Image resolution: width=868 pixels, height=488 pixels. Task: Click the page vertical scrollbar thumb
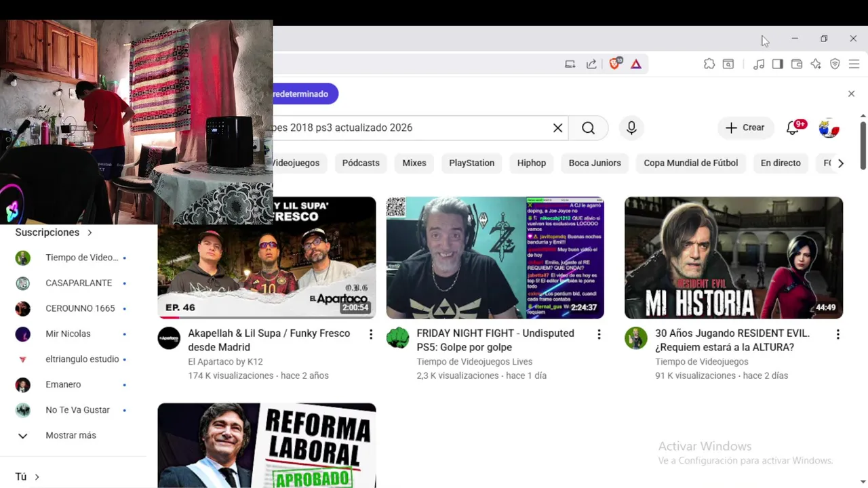[863, 145]
